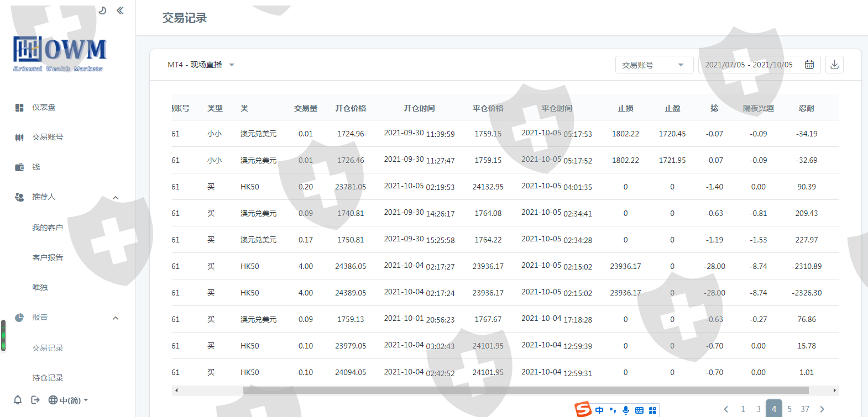Click the logout icon
Screen dimensions: 868x417
[35, 400]
